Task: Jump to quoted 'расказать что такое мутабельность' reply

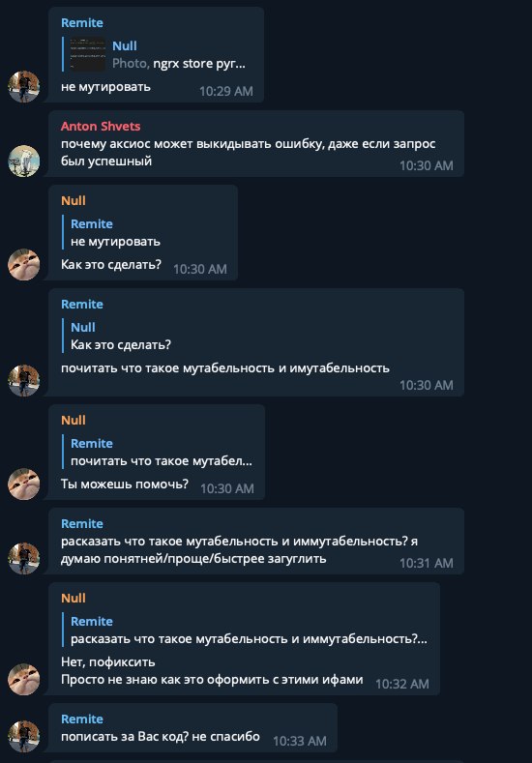Action: pyautogui.click(x=249, y=631)
